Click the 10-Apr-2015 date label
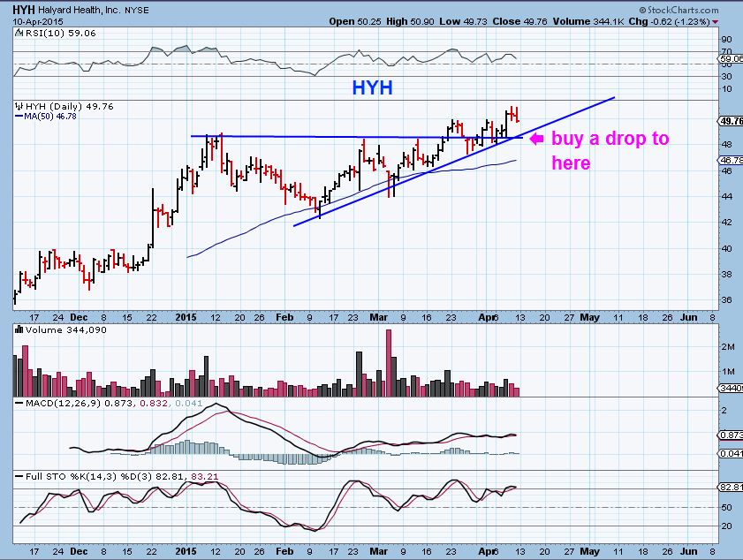 (38, 22)
